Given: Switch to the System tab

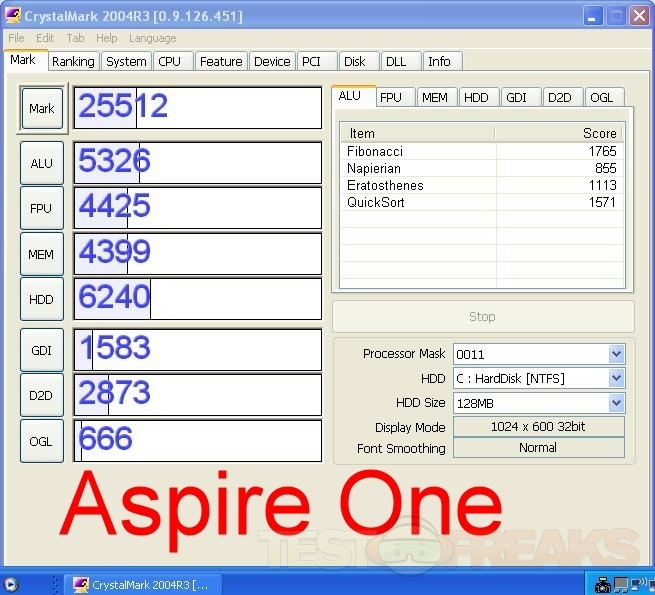Looking at the screenshot, I should (x=126, y=61).
